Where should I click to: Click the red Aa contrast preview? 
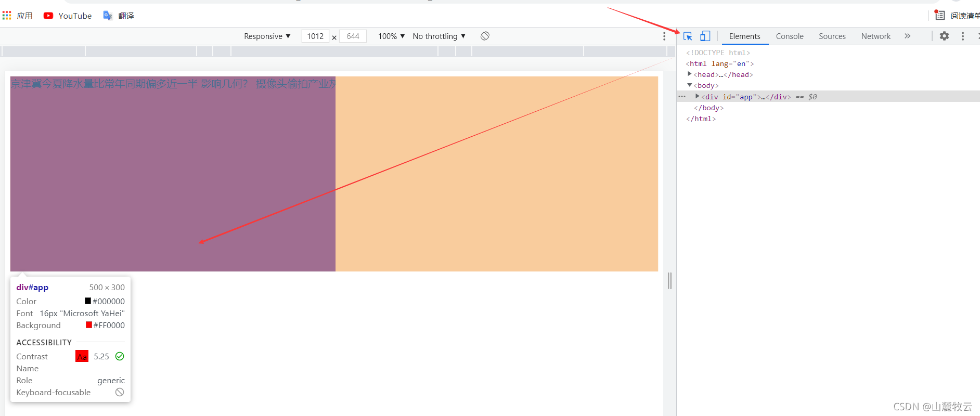pyautogui.click(x=82, y=356)
